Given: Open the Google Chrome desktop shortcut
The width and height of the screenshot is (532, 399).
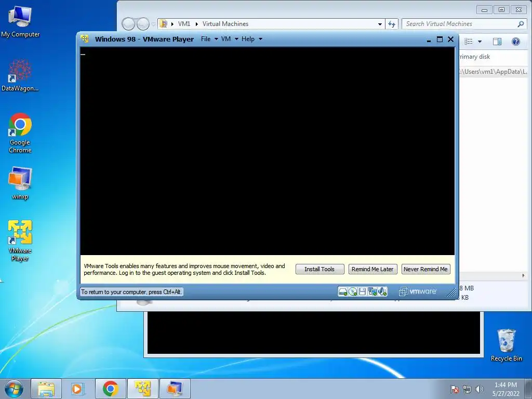Looking at the screenshot, I should (20, 133).
